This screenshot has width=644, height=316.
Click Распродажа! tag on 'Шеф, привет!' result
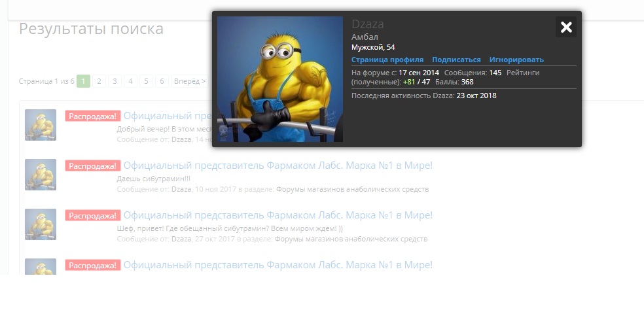pos(93,215)
